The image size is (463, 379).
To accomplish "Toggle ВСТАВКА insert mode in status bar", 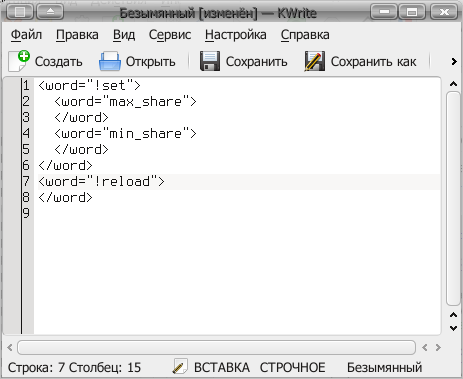I will tap(222, 368).
